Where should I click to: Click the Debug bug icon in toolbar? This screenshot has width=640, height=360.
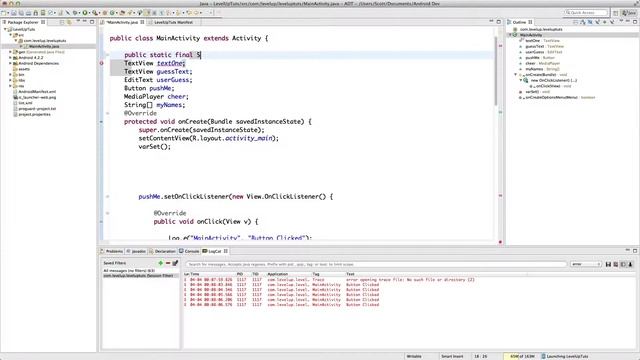(x=75, y=13)
